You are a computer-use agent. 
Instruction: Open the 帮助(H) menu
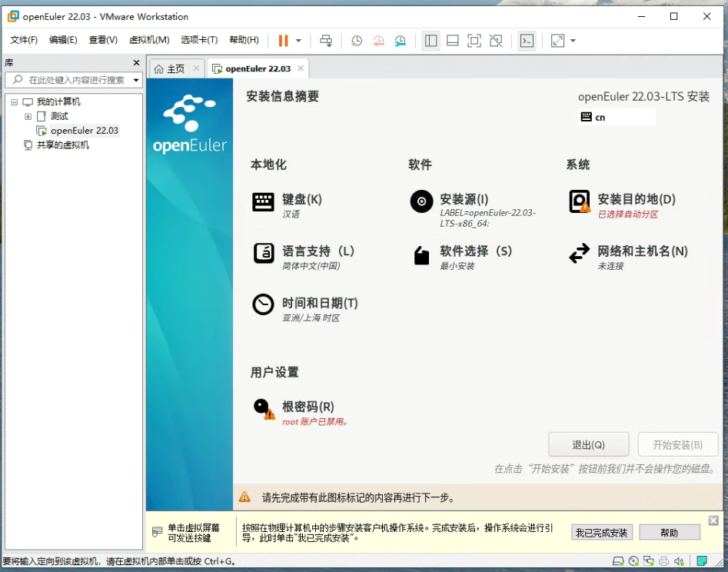(x=244, y=40)
